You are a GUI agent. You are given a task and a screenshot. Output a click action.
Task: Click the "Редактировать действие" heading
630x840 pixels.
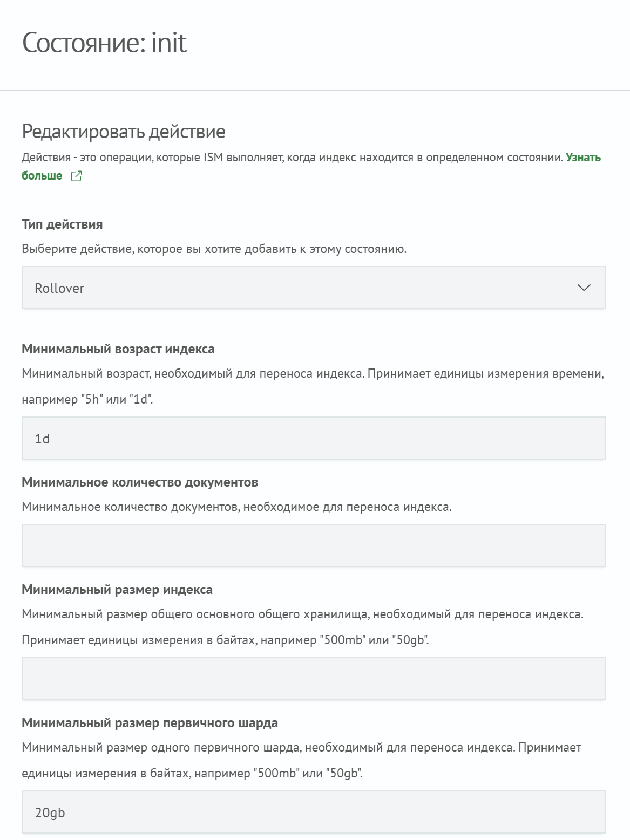(x=123, y=130)
